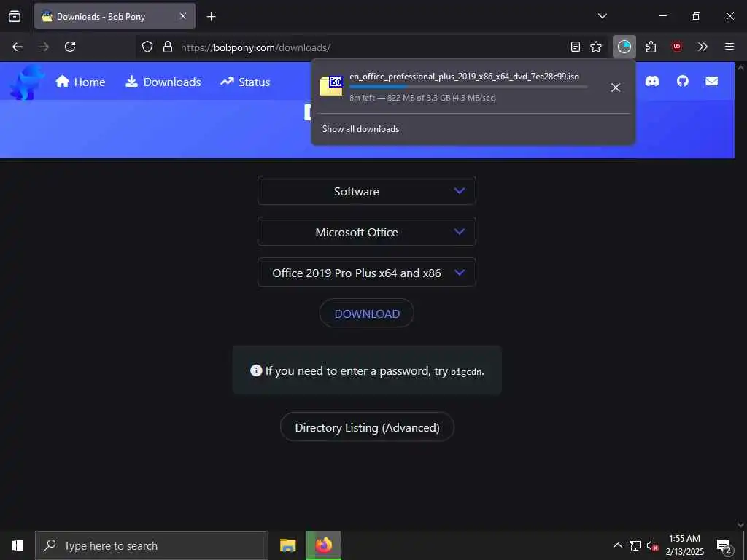Click the ISO file type icon
Viewport: 747px width, 560px height.
point(331,86)
